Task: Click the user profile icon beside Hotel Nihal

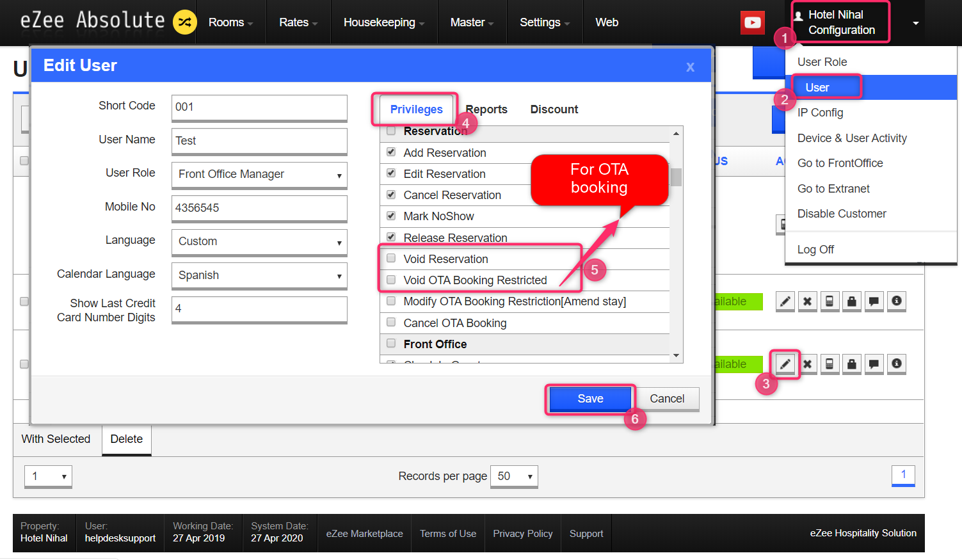Action: coord(799,16)
